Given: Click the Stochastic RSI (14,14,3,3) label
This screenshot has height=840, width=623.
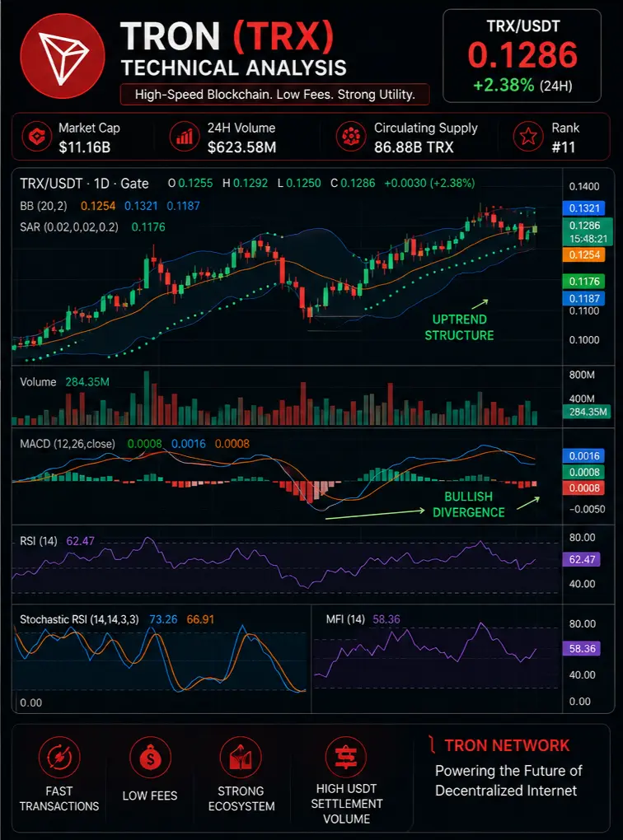Looking at the screenshot, I should coord(79,620).
